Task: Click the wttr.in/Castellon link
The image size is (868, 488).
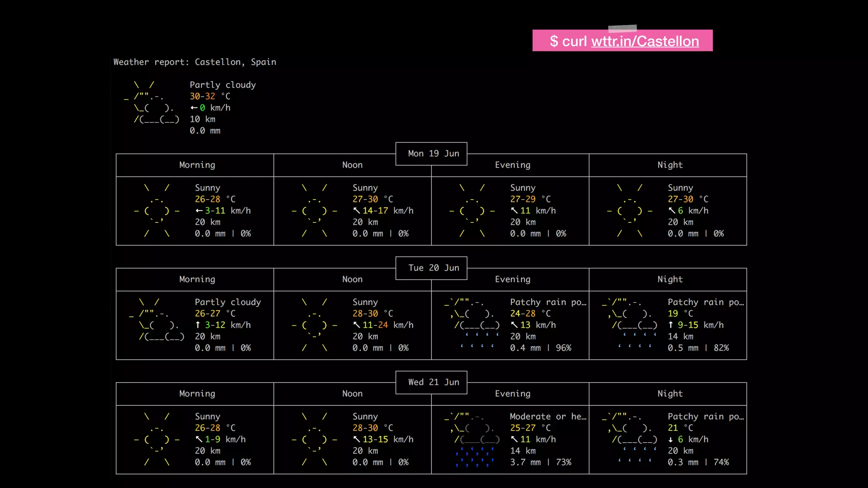Action: [x=645, y=41]
